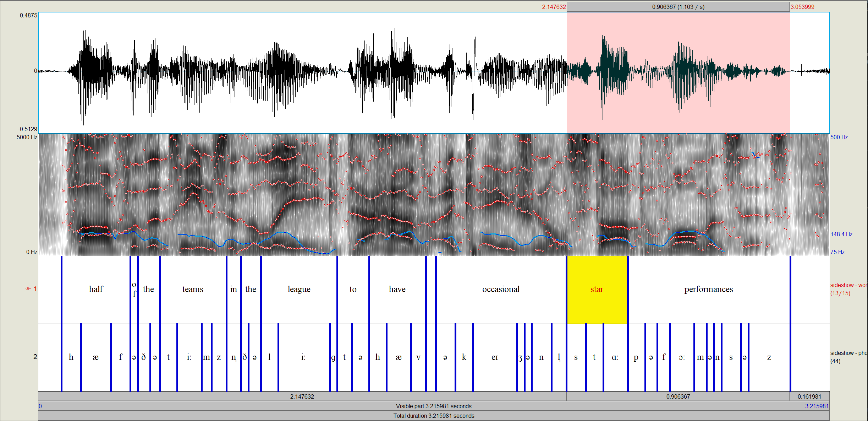Click the '148.4 Hz' pitch value label
The width and height of the screenshot is (868, 421).
(841, 234)
